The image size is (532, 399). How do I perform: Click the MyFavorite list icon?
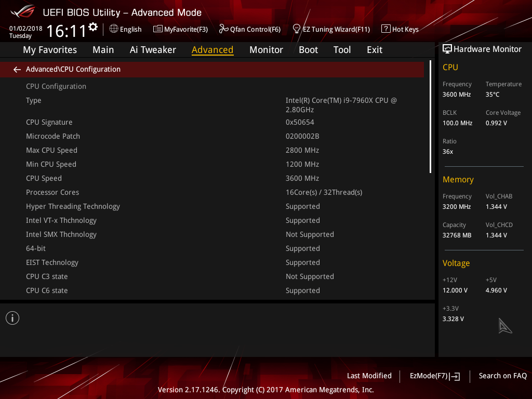(158, 29)
